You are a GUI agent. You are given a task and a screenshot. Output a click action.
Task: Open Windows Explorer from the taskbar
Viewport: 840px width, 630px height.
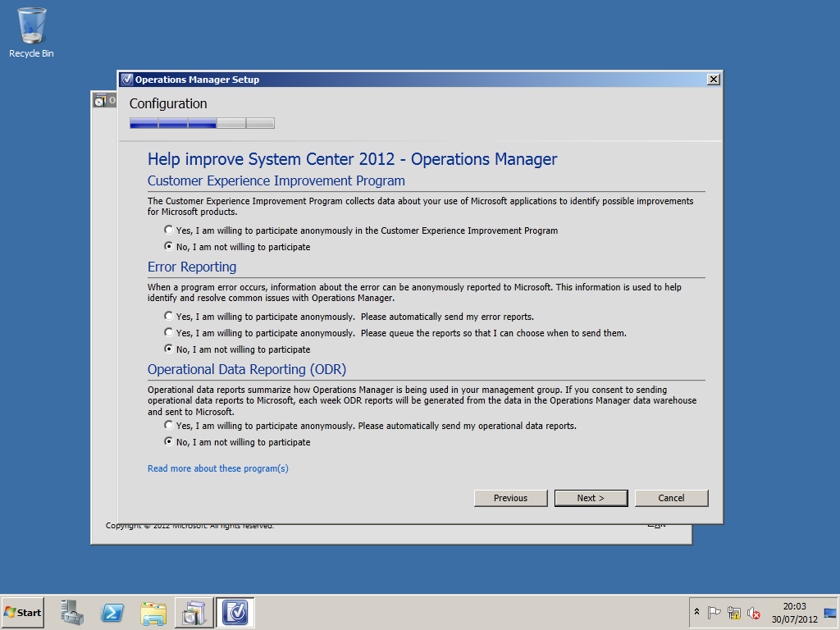click(153, 612)
